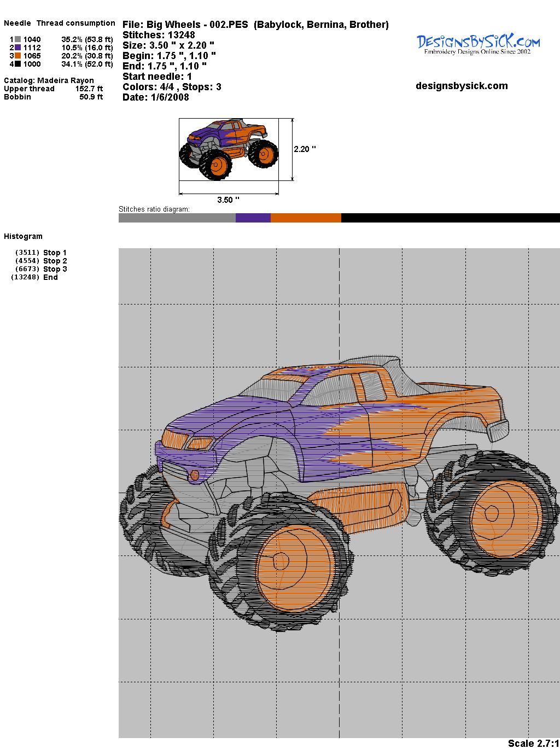Jump to Stop 3 in histogram
This screenshot has width=560, height=749.
pos(55,269)
